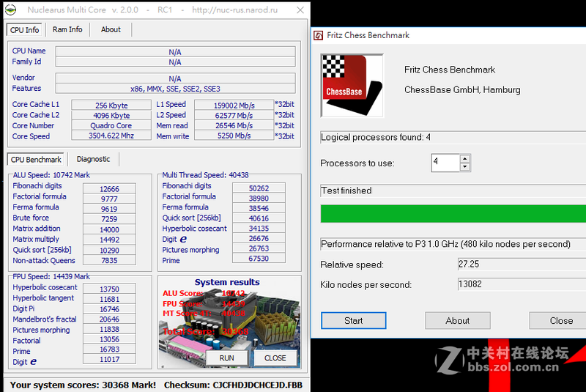Click the Processors to use input field
Image resolution: width=586 pixels, height=392 pixels.
pyautogui.click(x=445, y=163)
